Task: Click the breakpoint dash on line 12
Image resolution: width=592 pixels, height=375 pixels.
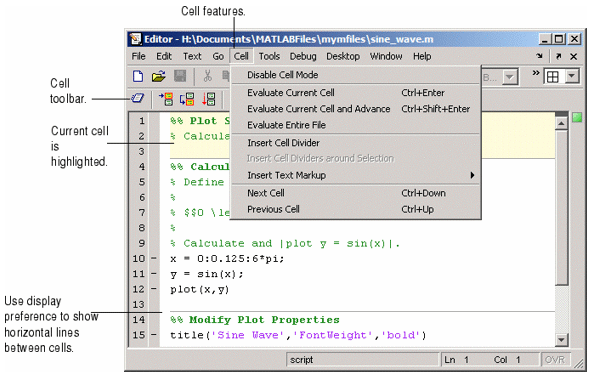Action: click(154, 289)
